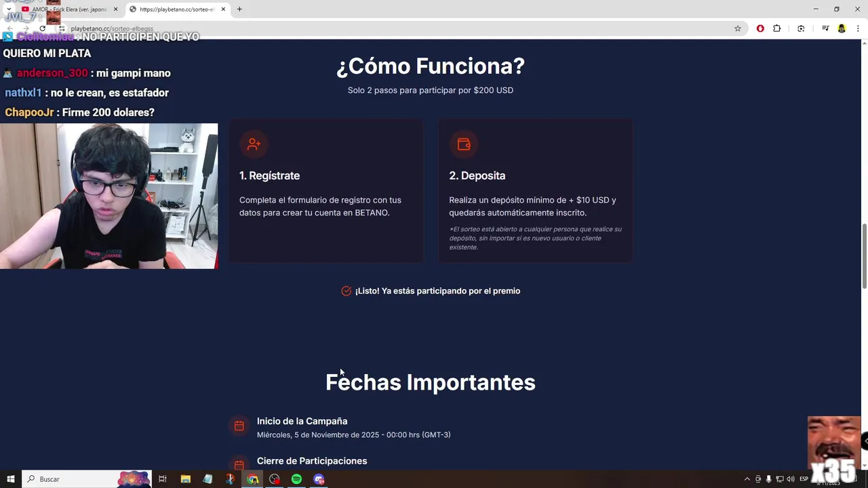Click the checkmark icon beside ¡Listo!
The height and width of the screenshot is (488, 868).
click(347, 291)
